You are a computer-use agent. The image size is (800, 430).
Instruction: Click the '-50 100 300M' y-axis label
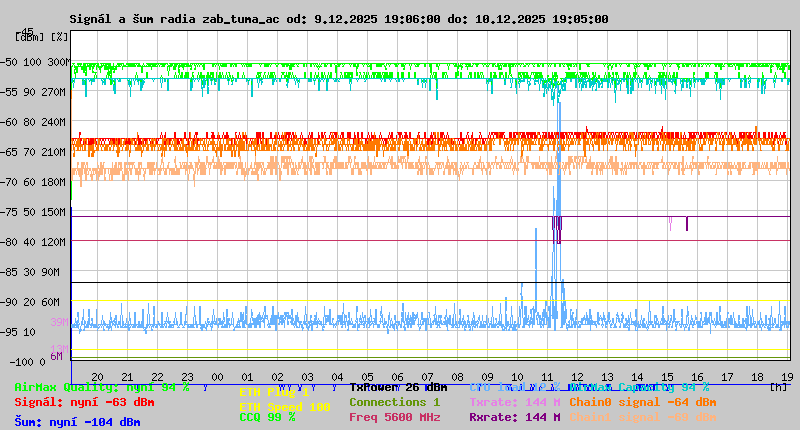point(40,62)
